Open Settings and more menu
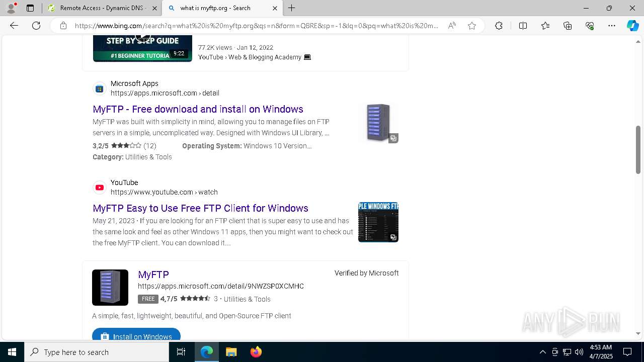 [612, 26]
